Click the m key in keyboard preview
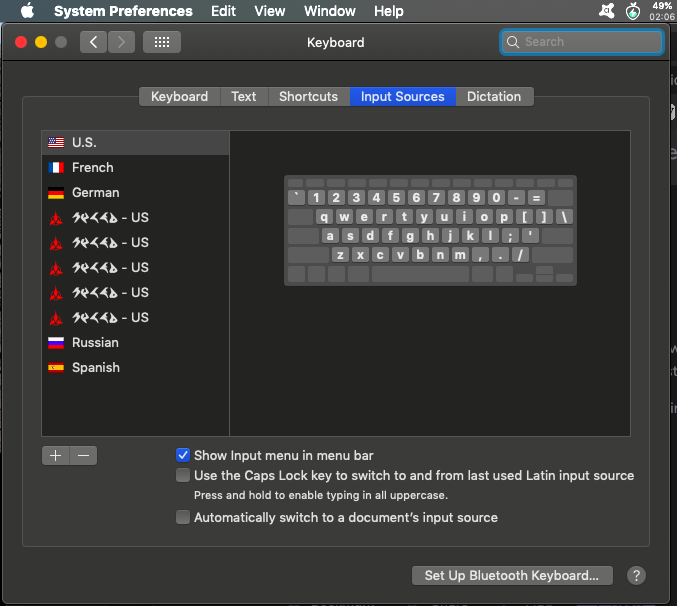This screenshot has width=677, height=606. point(460,255)
